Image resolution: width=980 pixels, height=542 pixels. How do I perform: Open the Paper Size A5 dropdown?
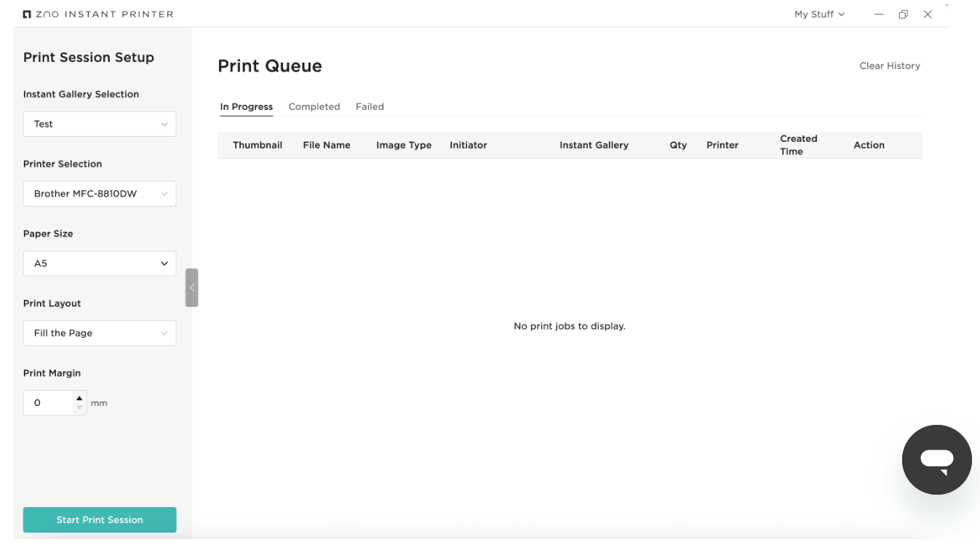coord(100,263)
